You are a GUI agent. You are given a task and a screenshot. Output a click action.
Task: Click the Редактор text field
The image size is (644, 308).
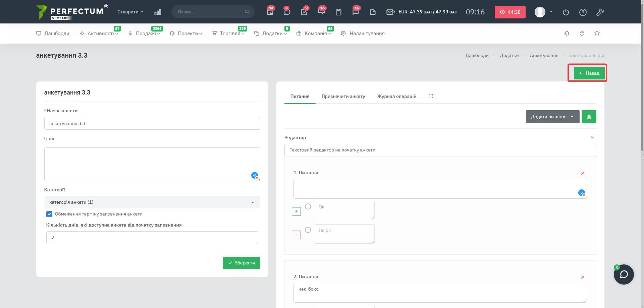tap(440, 150)
